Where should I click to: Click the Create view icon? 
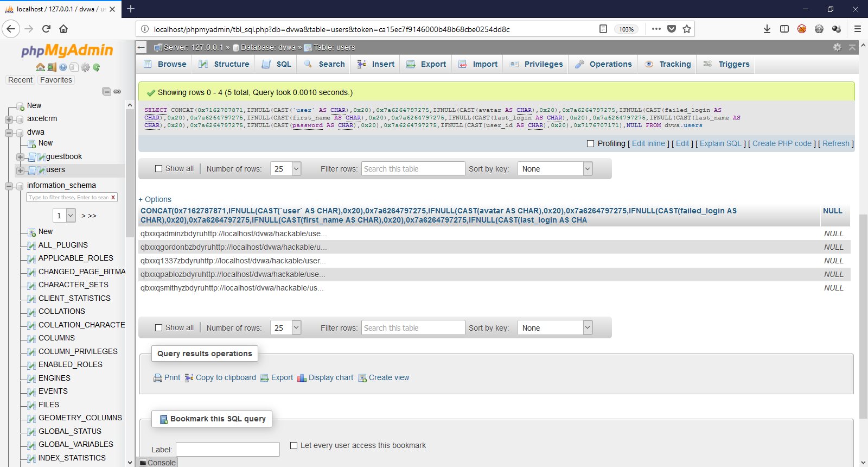(x=362, y=378)
